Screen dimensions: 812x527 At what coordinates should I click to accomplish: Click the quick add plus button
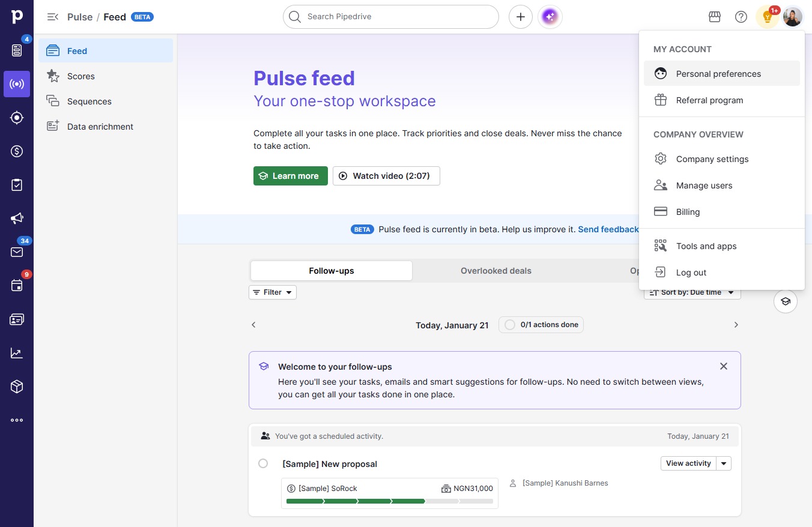click(x=521, y=17)
